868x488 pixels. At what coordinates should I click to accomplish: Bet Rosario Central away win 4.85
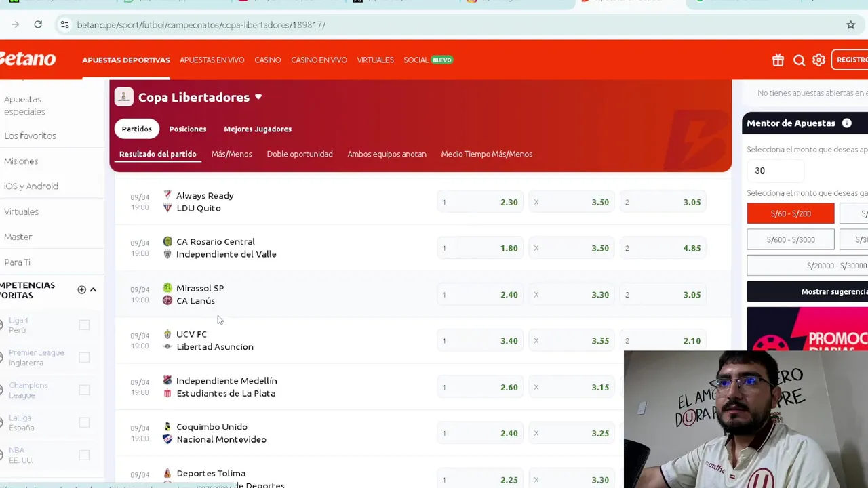click(663, 248)
